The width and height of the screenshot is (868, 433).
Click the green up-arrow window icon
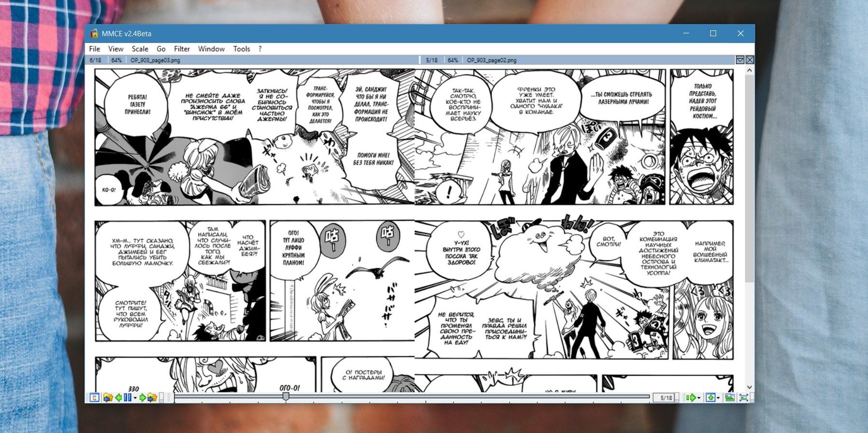710,397
